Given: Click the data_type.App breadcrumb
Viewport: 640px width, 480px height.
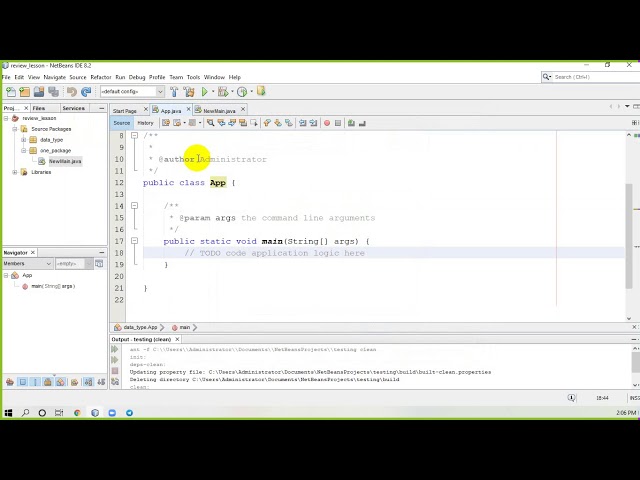Looking at the screenshot, I should 140,327.
